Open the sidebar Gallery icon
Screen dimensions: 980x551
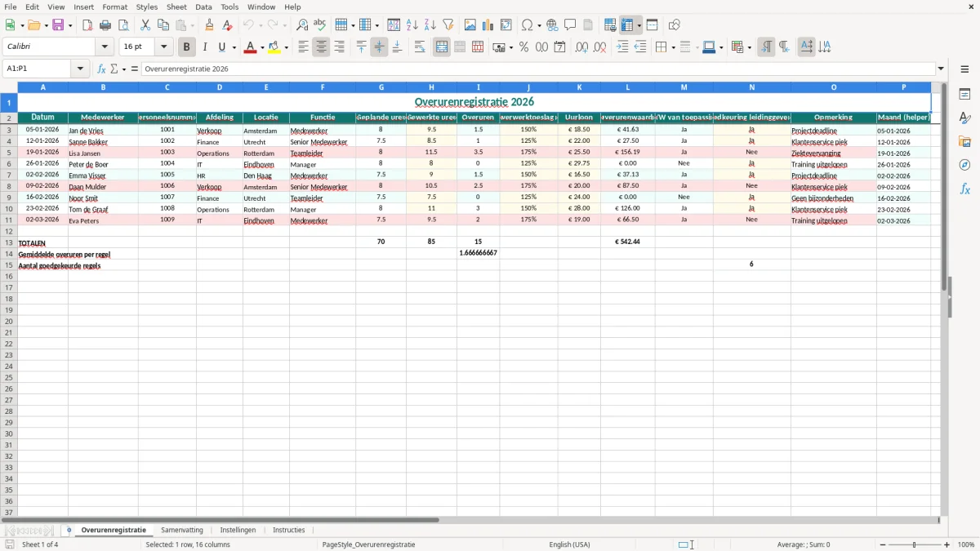pyautogui.click(x=964, y=141)
